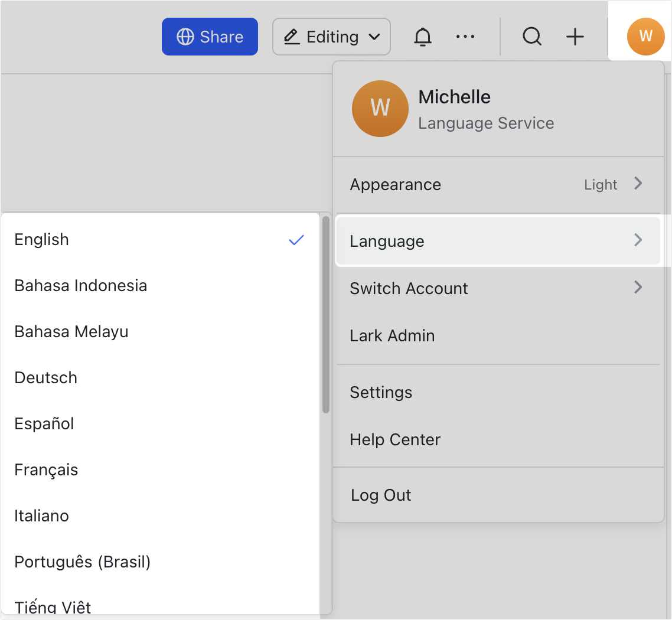Select Français from the language list

click(x=46, y=469)
